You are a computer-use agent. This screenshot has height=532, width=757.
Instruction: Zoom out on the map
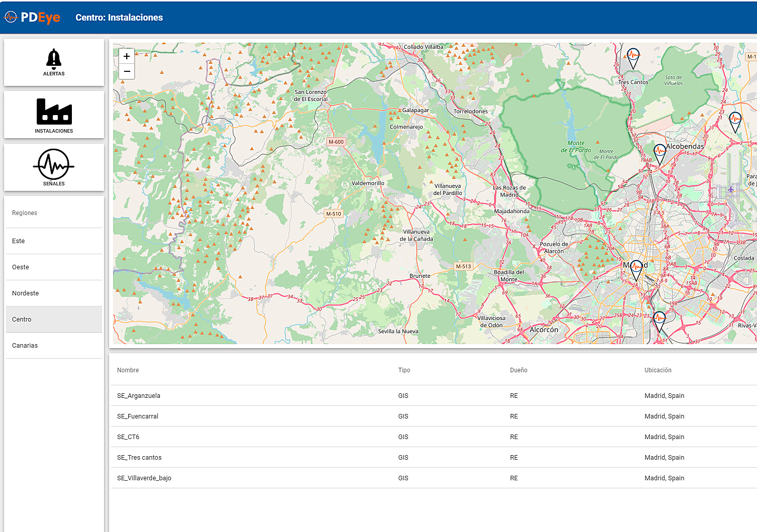coord(127,71)
